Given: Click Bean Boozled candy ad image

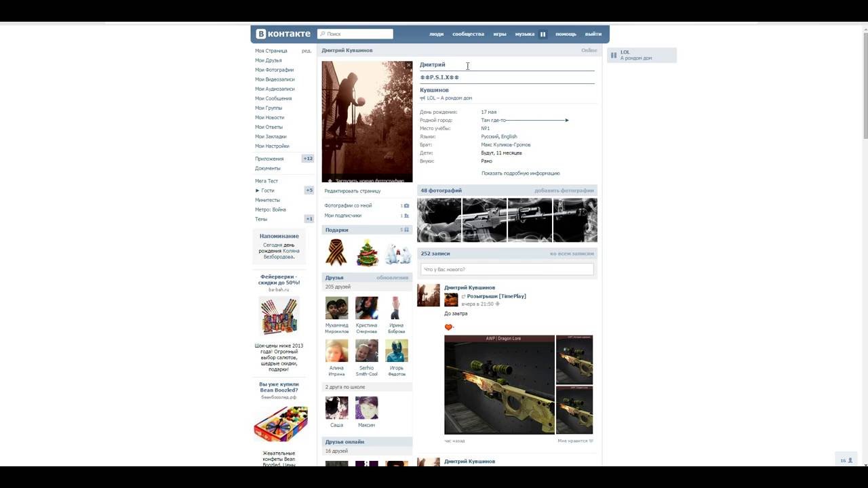Looking at the screenshot, I should coord(281,424).
